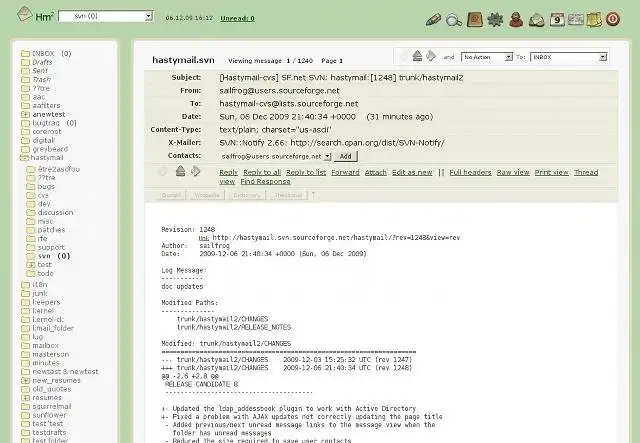Open the greybeard folder
Screen dimensions: 640x443
(x=50, y=149)
